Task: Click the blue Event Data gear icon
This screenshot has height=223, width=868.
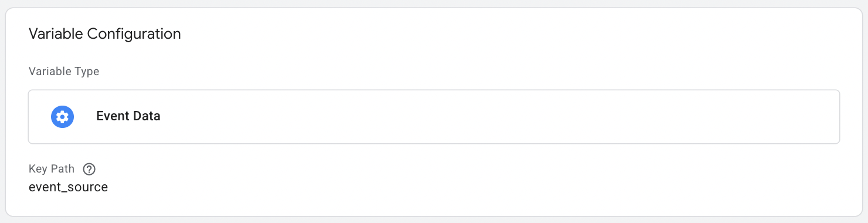Action: (62, 117)
